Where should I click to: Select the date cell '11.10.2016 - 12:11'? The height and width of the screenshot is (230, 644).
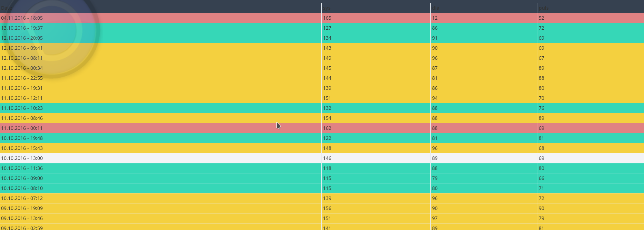pos(160,98)
